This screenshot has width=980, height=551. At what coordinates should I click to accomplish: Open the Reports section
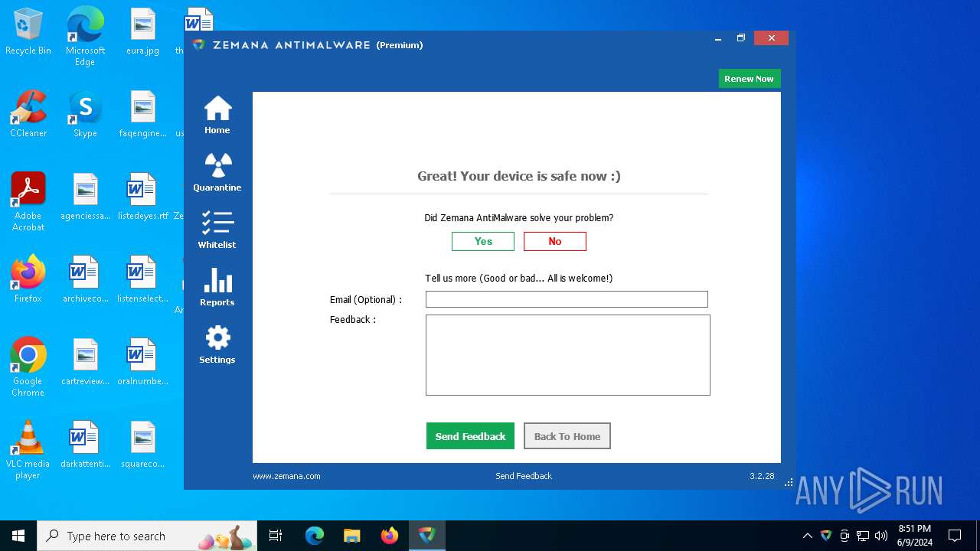point(217,287)
